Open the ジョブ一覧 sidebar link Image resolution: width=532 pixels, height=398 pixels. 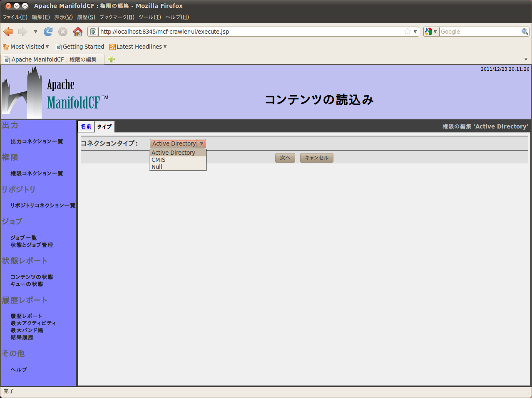24,238
